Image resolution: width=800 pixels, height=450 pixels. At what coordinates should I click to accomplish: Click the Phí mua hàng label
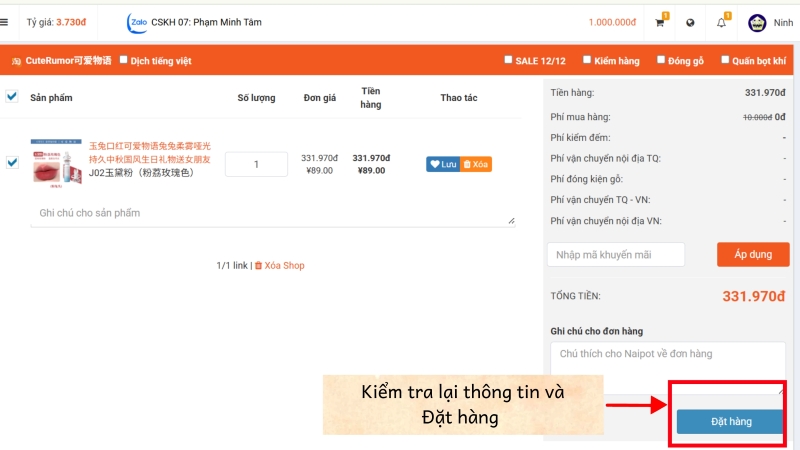point(580,117)
